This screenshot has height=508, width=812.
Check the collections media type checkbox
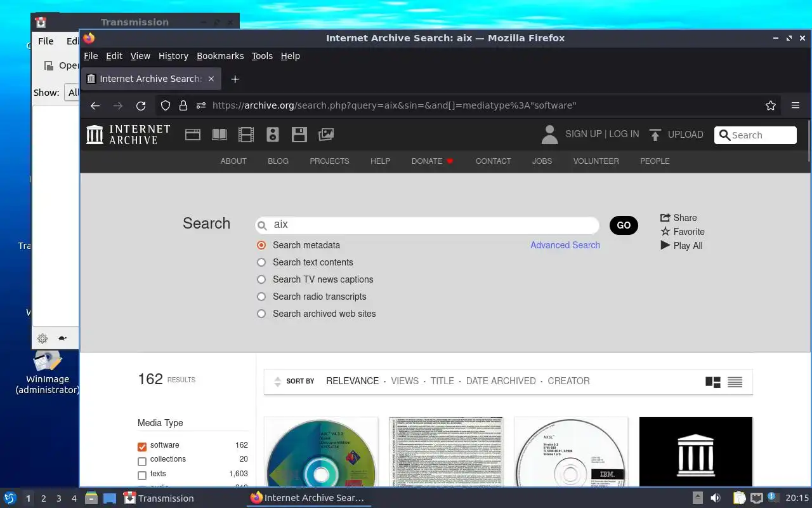(x=142, y=461)
